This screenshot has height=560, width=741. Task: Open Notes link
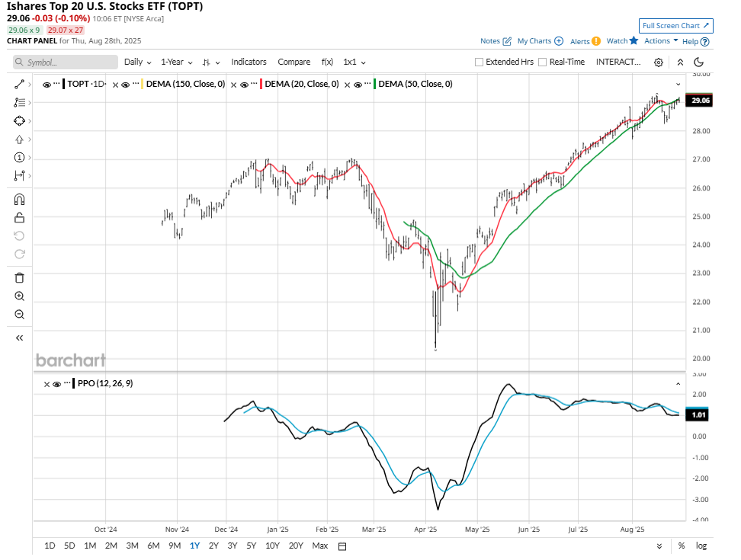coord(496,41)
